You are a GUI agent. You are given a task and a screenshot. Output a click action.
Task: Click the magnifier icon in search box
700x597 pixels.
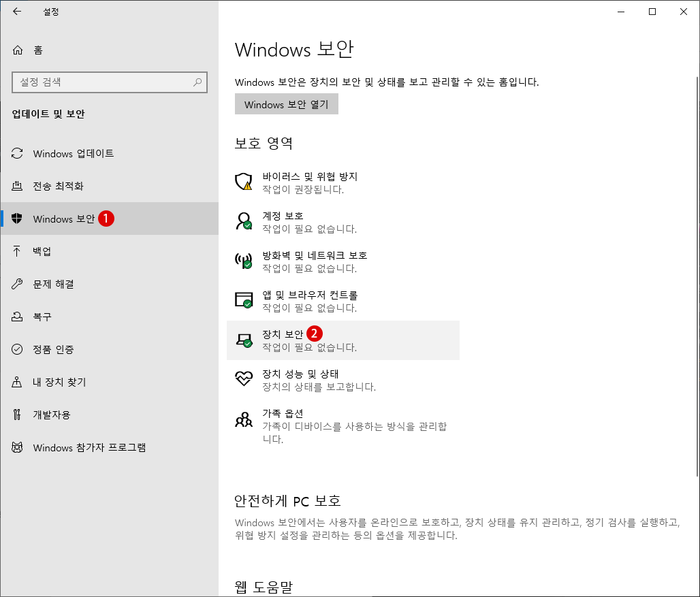coord(197,82)
